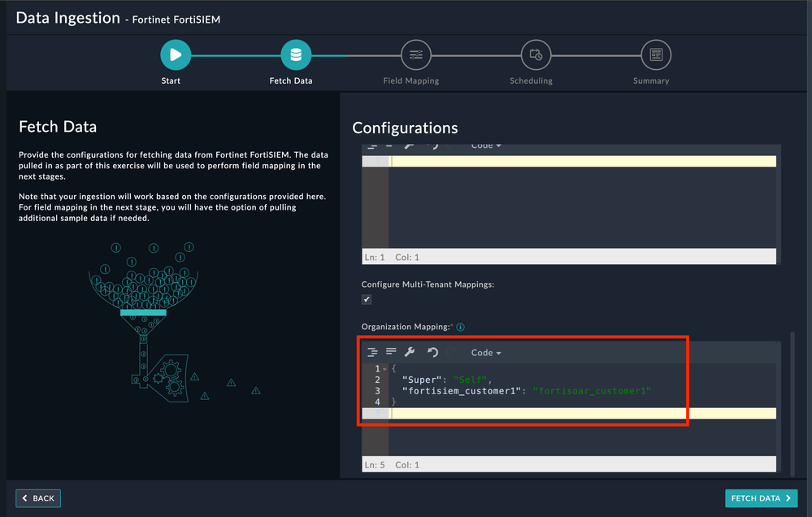This screenshot has width=812, height=517.
Task: Click the Field Mapping step icon
Action: [415, 55]
